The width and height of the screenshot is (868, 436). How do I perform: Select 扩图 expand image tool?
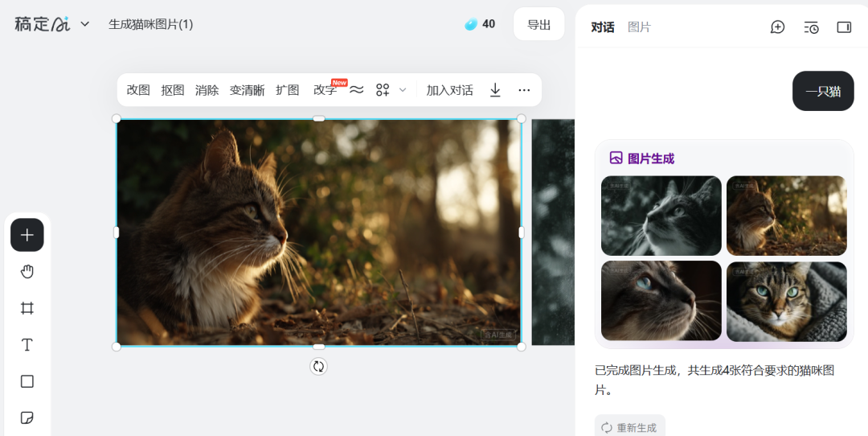click(287, 90)
